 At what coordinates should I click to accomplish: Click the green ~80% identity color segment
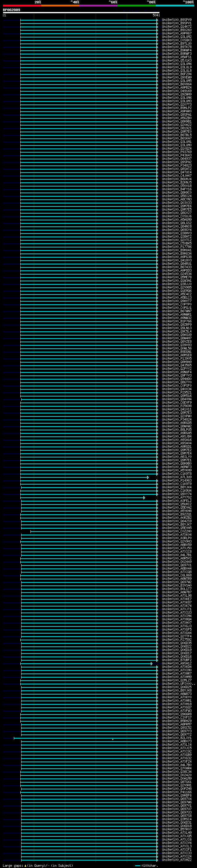coord(137,6)
